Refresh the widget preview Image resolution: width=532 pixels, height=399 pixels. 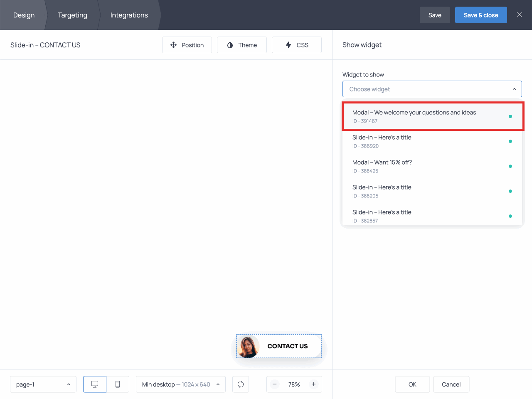pos(241,384)
